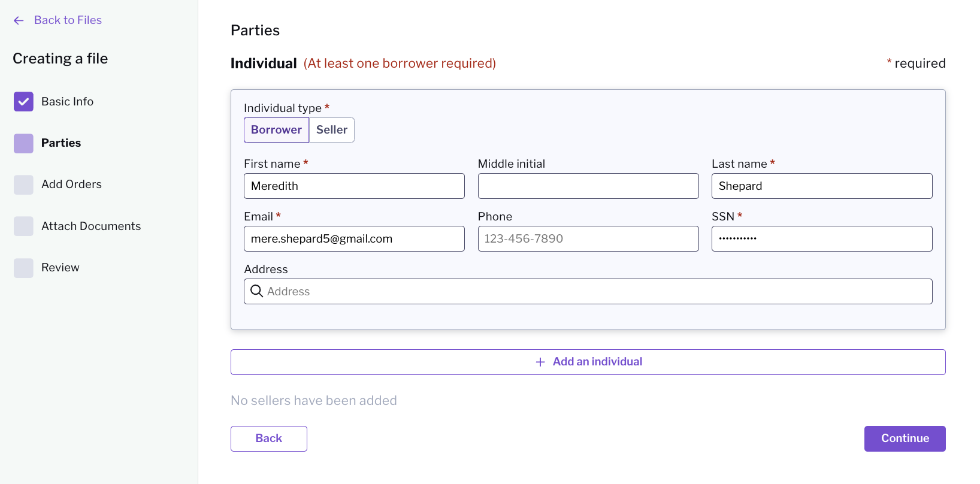Click the back arrow icon next to Back to Files
Screen dimensions: 980x484
pos(19,20)
